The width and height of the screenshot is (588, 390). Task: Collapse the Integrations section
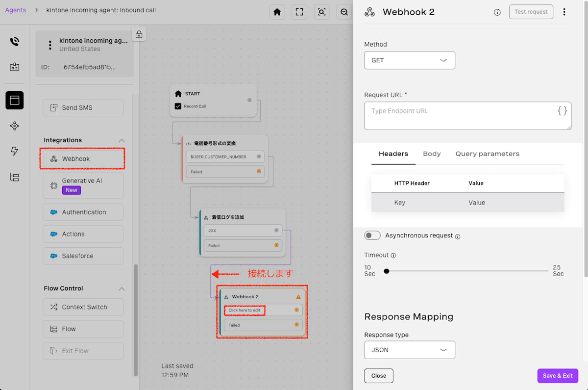(x=122, y=140)
